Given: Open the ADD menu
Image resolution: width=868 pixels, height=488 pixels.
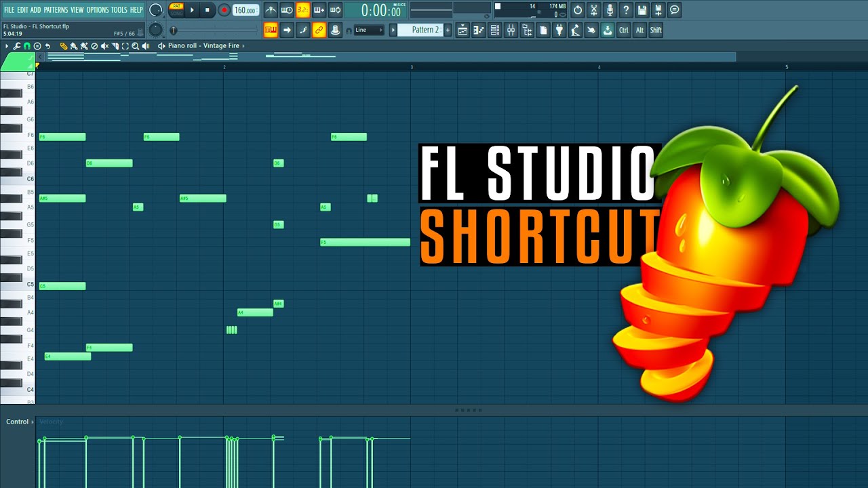Looking at the screenshot, I should tap(36, 10).
